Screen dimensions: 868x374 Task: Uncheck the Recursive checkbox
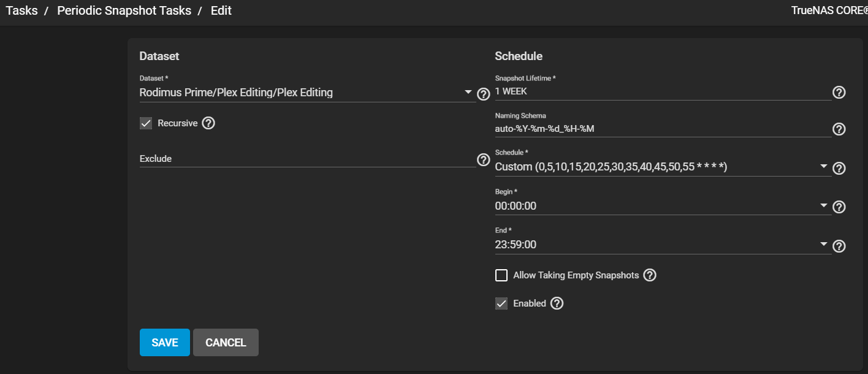146,123
